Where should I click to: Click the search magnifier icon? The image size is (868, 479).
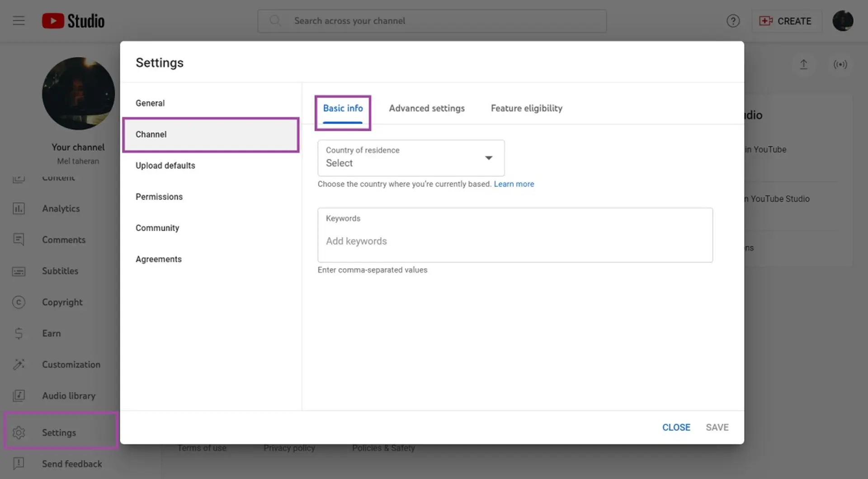point(275,21)
